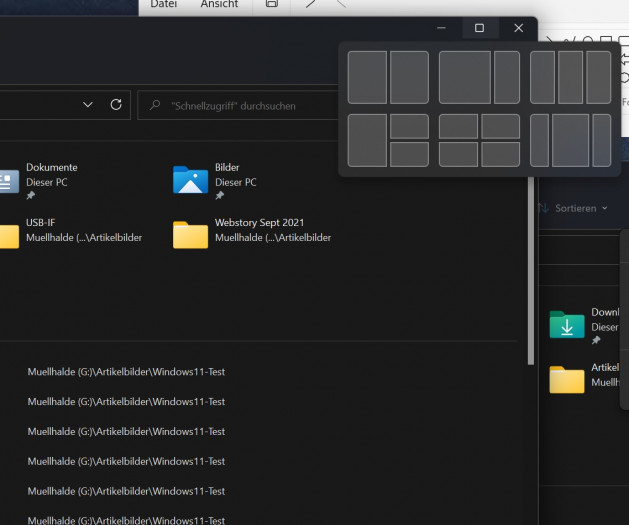This screenshot has width=629, height=525.
Task: Open the Bilder folder
Action: tap(215, 180)
